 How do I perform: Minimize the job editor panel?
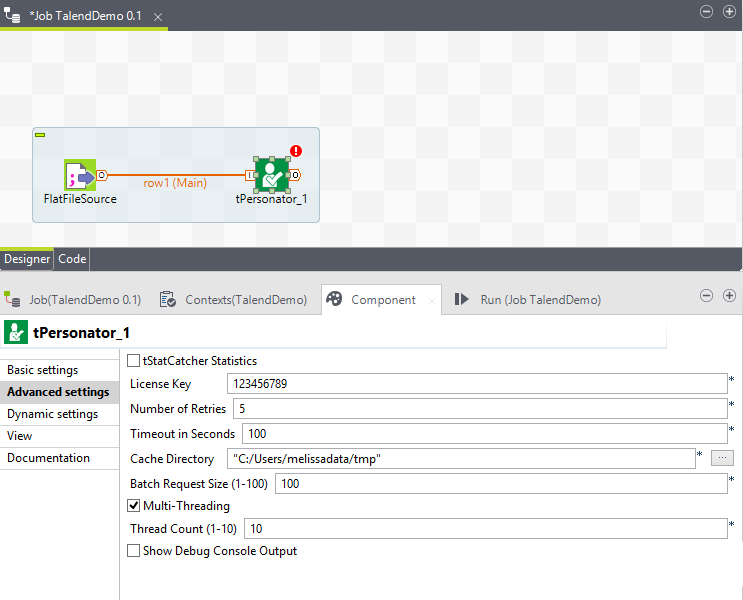[x=707, y=12]
